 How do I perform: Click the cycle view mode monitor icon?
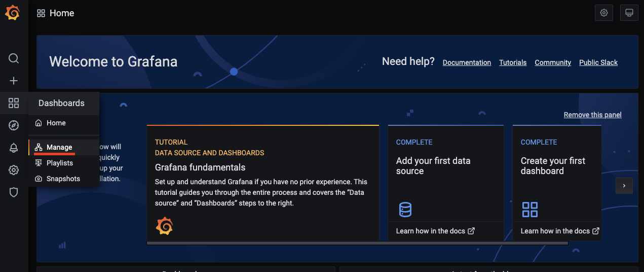coord(629,13)
